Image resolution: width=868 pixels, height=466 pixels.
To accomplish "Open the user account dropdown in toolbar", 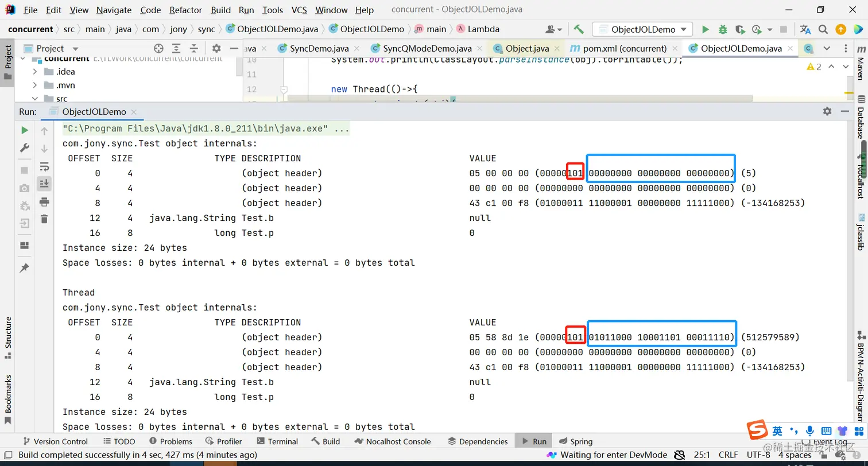I will point(554,29).
